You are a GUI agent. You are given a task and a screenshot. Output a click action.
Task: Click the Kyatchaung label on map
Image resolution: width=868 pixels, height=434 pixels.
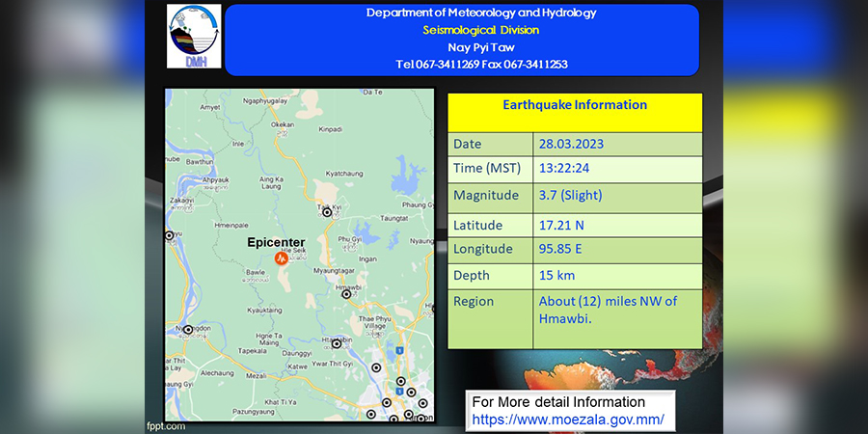(344, 174)
